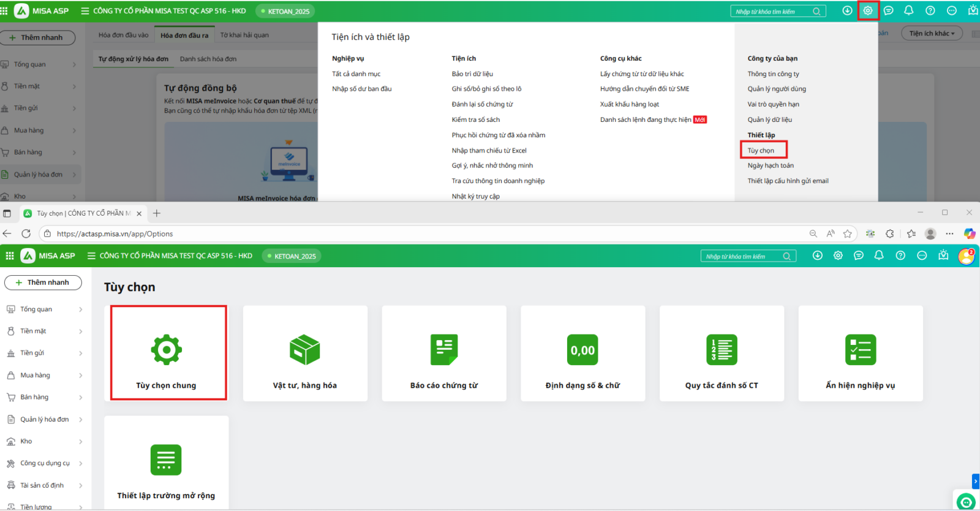Click the help question mark in lower header
980x511 pixels.
pyautogui.click(x=900, y=255)
